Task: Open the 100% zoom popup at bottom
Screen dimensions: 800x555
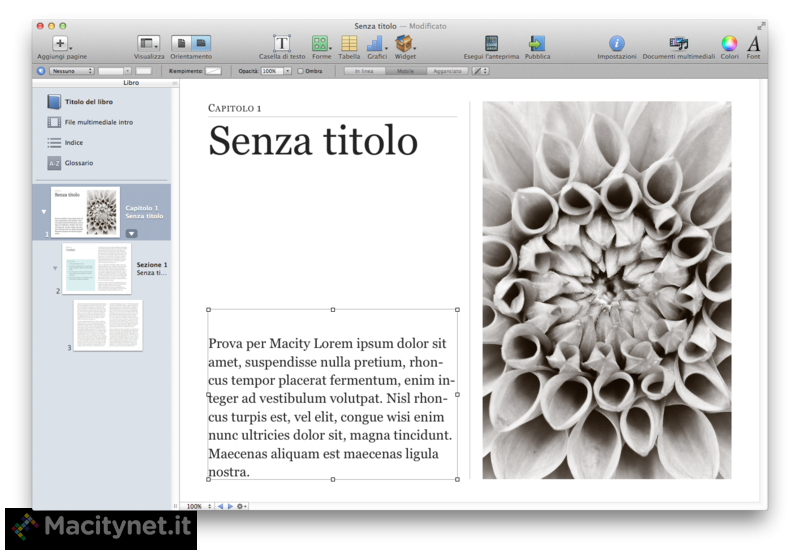Action: click(198, 506)
